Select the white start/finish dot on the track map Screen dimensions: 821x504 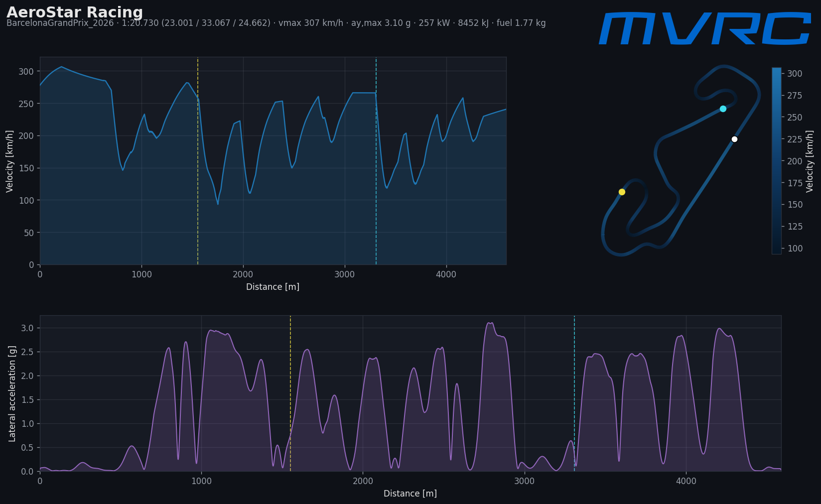pyautogui.click(x=734, y=139)
